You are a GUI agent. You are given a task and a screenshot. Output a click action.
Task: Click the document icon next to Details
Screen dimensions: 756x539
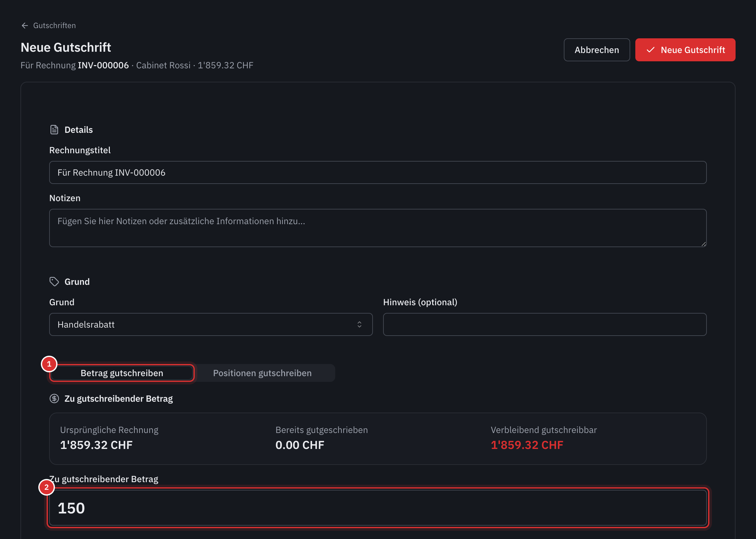tap(54, 130)
